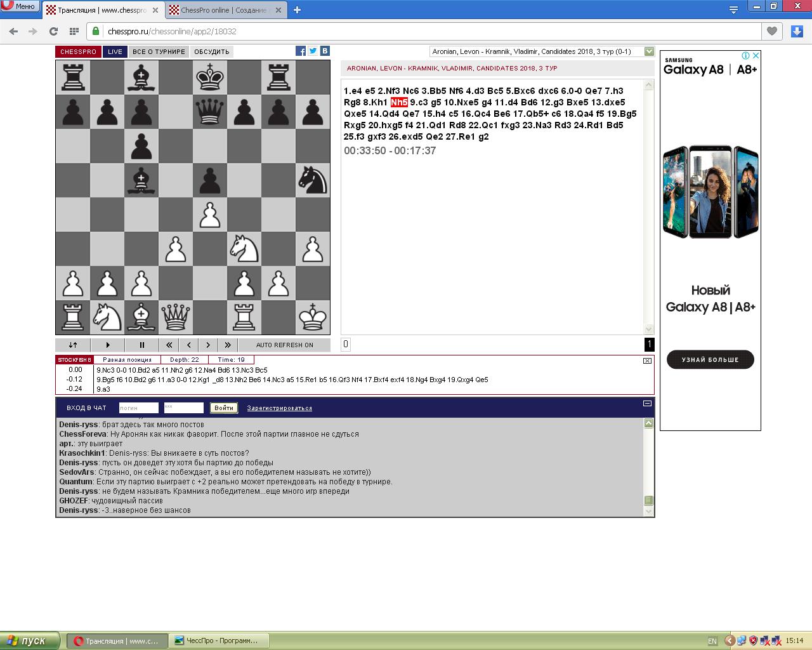Screen dimensions: 812x650
Task: Open the ВСЕ О ТУРНИРЕ tab
Action: tap(159, 52)
